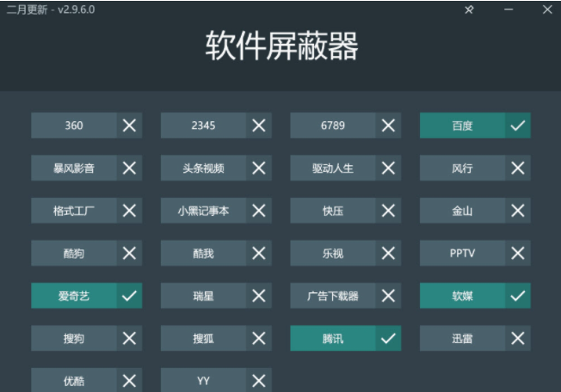Select the YY label button

click(203, 380)
